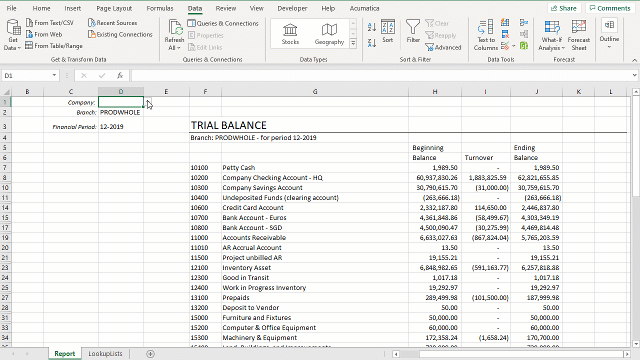Collapse the ribbon with the chevron
The width and height of the screenshot is (640, 360).
[x=634, y=60]
